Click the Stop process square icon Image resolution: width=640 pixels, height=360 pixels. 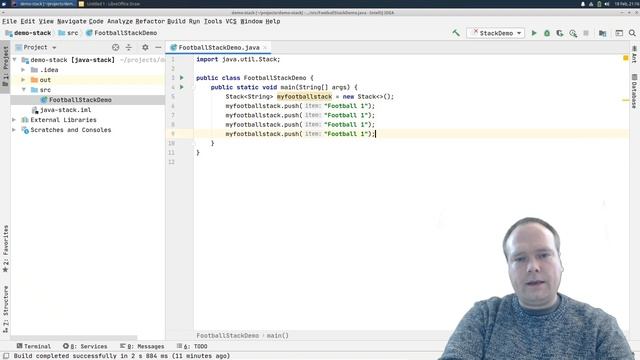pyautogui.click(x=586, y=33)
